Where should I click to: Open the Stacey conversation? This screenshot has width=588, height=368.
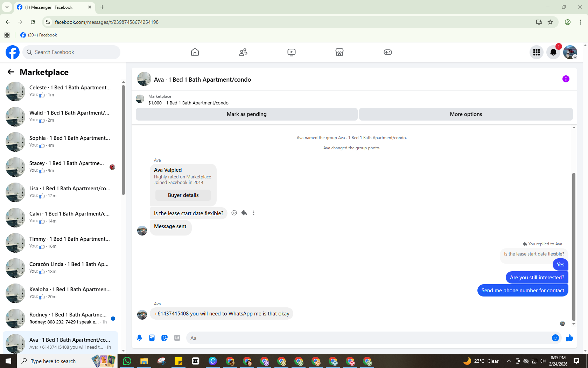61,167
